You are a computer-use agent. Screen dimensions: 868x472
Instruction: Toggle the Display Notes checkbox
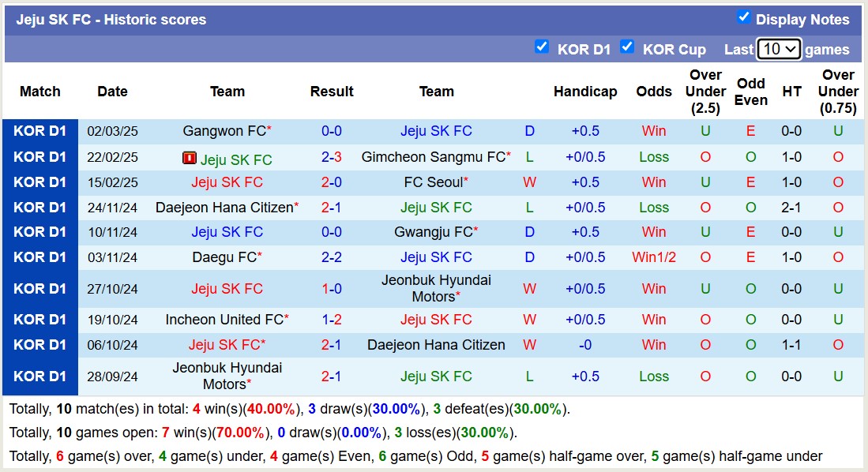[x=743, y=17]
